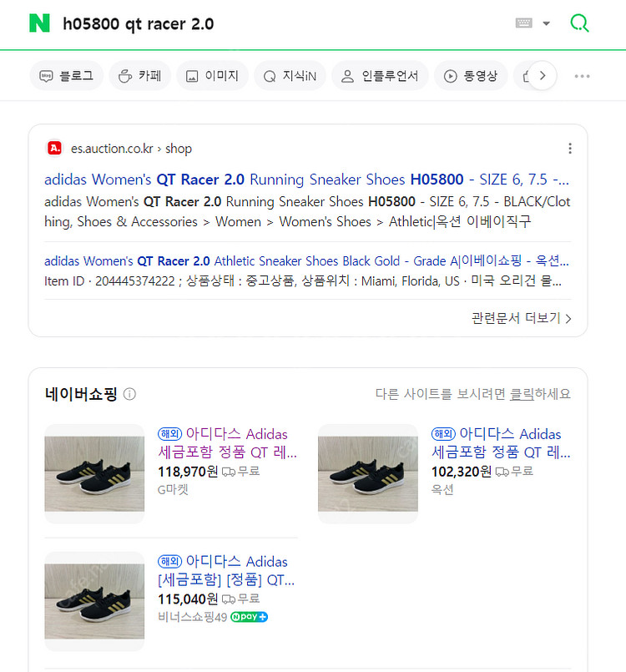Open 옥션 sneaker product thumbnail
Screen dimensions: 626x672
pyautogui.click(x=367, y=473)
